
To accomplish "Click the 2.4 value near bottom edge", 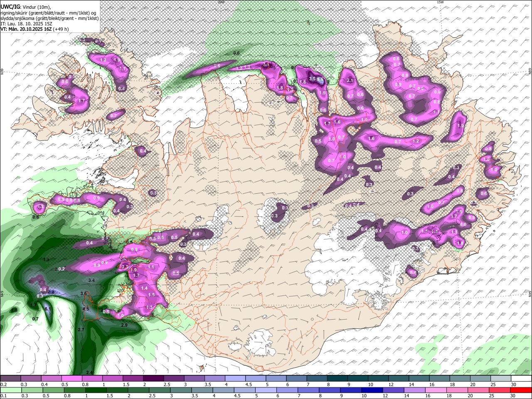I will point(89,372).
